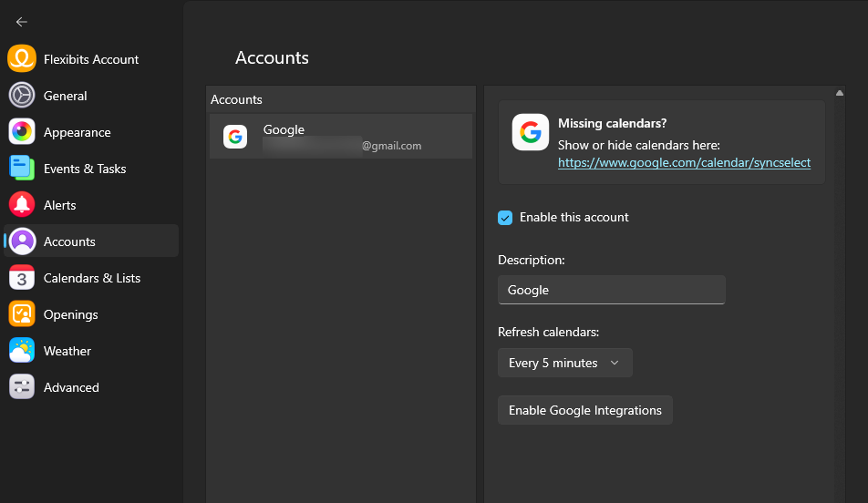
Task: Open Flexibits Account via orange icon
Action: click(x=22, y=59)
